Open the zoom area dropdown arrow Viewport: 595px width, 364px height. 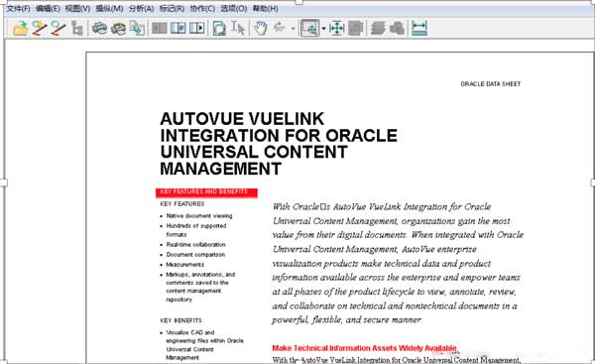(323, 29)
